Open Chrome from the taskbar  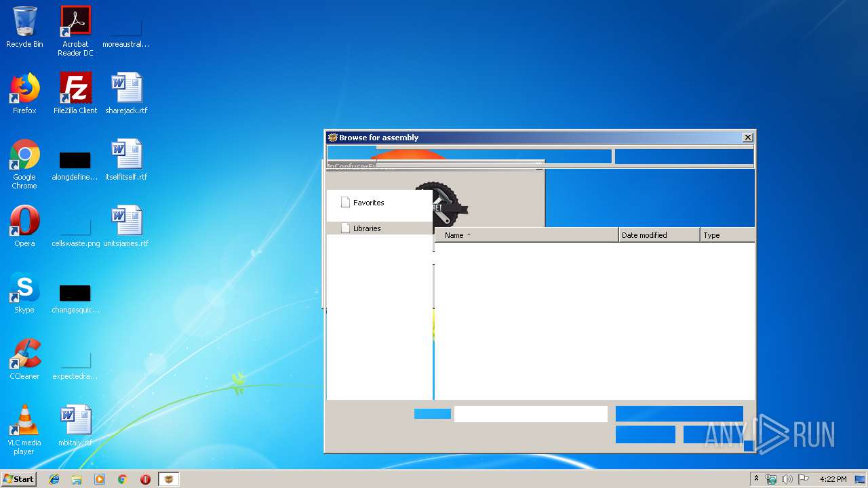122,479
